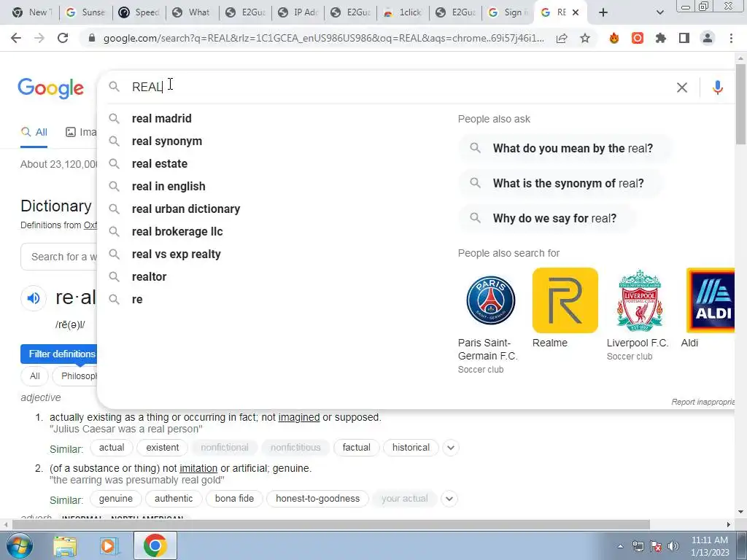
Task: Select the 'genuine' similar word chip
Action: click(116, 499)
